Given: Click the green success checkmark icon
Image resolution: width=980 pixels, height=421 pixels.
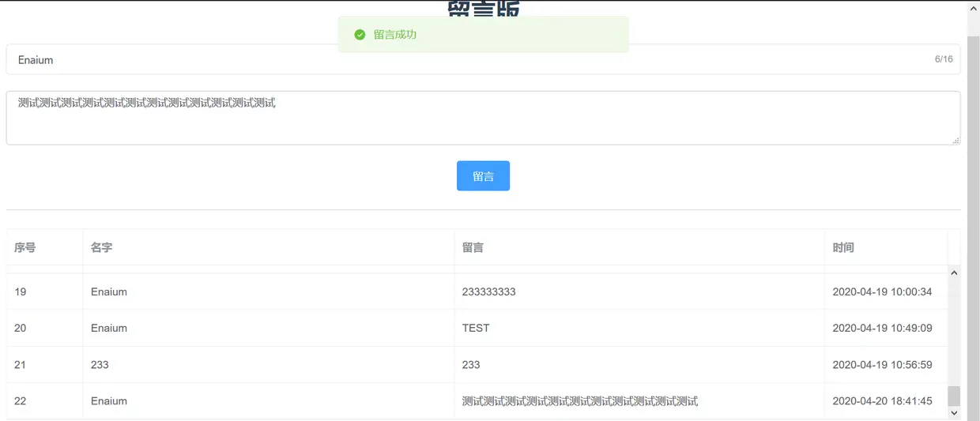Looking at the screenshot, I should (360, 35).
